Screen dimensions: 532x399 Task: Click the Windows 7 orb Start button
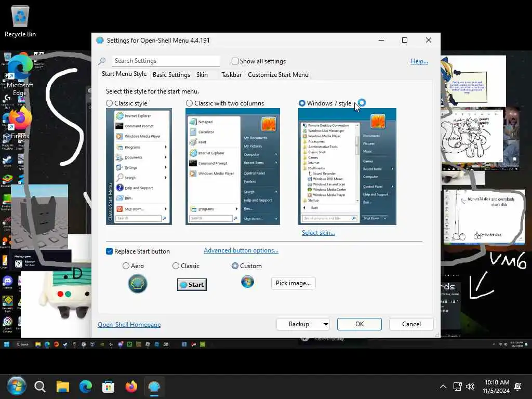(x=16, y=386)
